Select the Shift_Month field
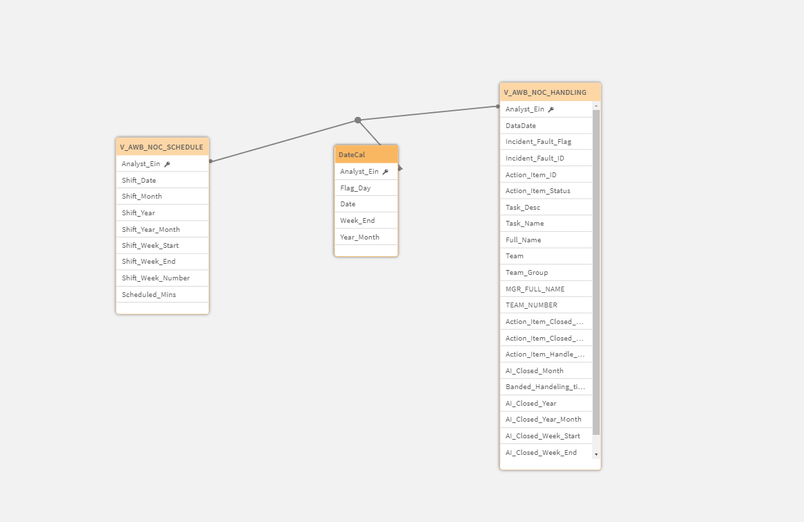 click(163, 196)
